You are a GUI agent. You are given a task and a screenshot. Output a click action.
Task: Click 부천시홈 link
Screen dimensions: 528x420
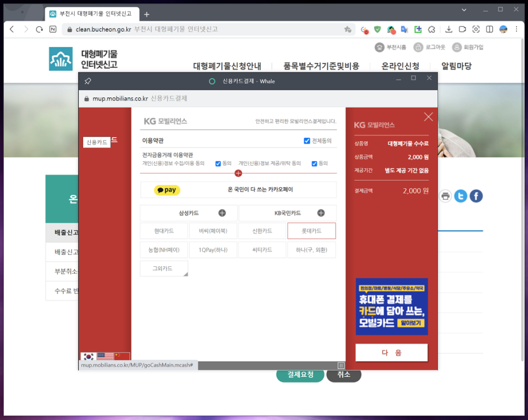click(x=391, y=47)
